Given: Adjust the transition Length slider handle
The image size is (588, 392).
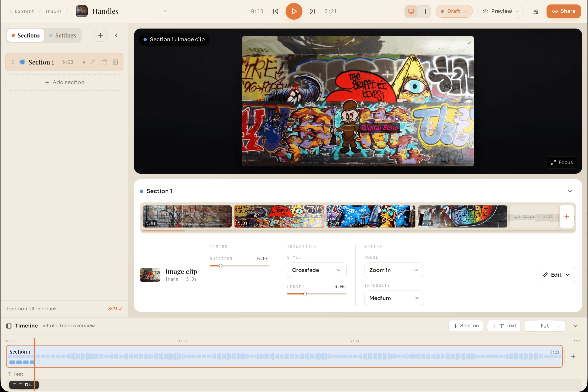Looking at the screenshot, I should [305, 294].
